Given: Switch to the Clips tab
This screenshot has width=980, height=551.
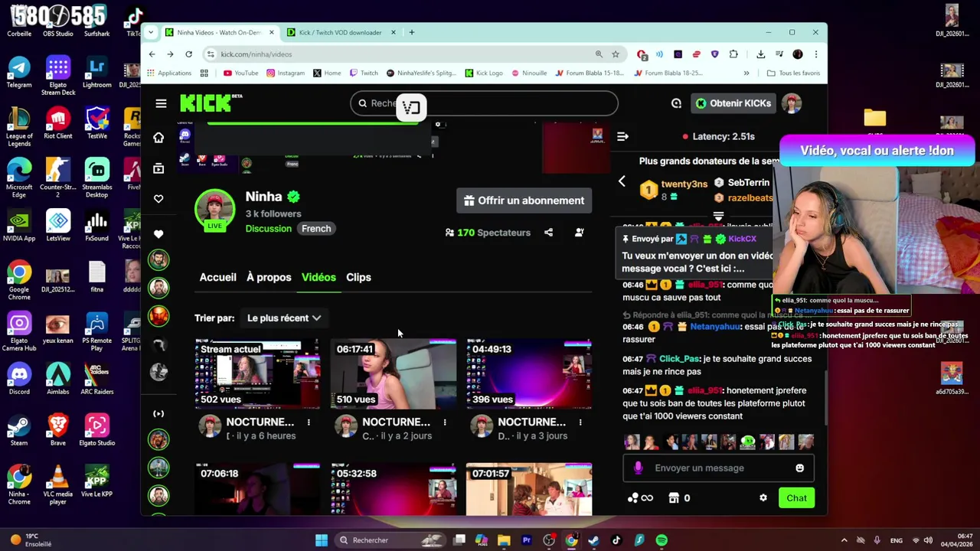Looking at the screenshot, I should (358, 278).
